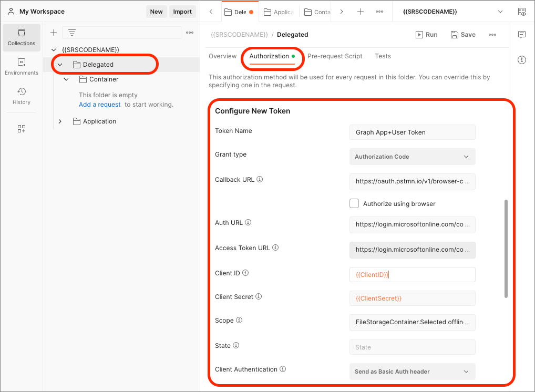Open more actions with the three-dots icon beside Save
Viewport: 535px width, 392px height.
click(x=492, y=34)
